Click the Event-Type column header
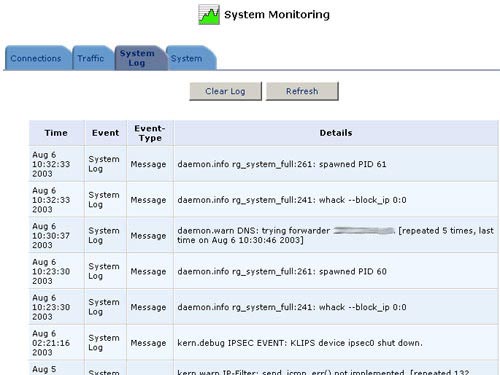Image resolution: width=500 pixels, height=375 pixels. pyautogui.click(x=150, y=133)
